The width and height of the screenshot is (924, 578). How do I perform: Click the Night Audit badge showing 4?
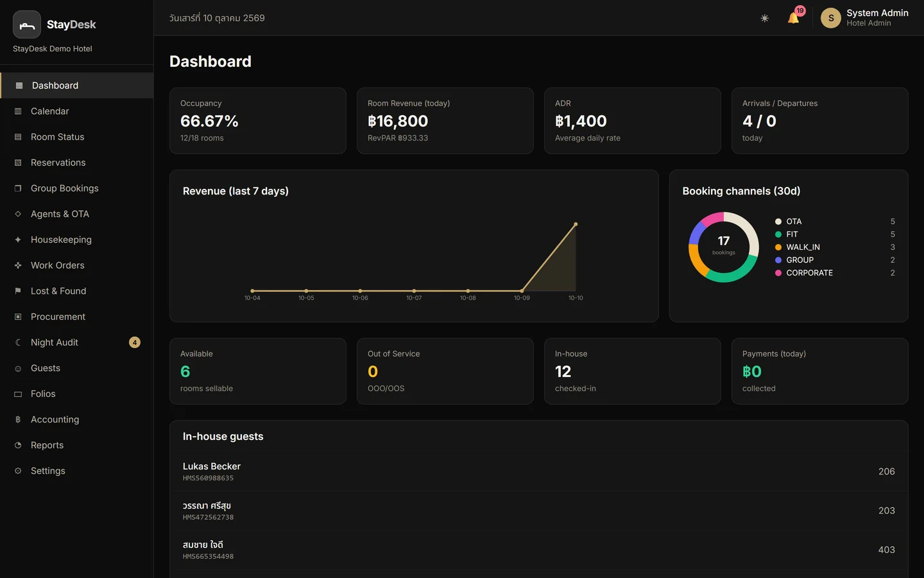(x=135, y=342)
